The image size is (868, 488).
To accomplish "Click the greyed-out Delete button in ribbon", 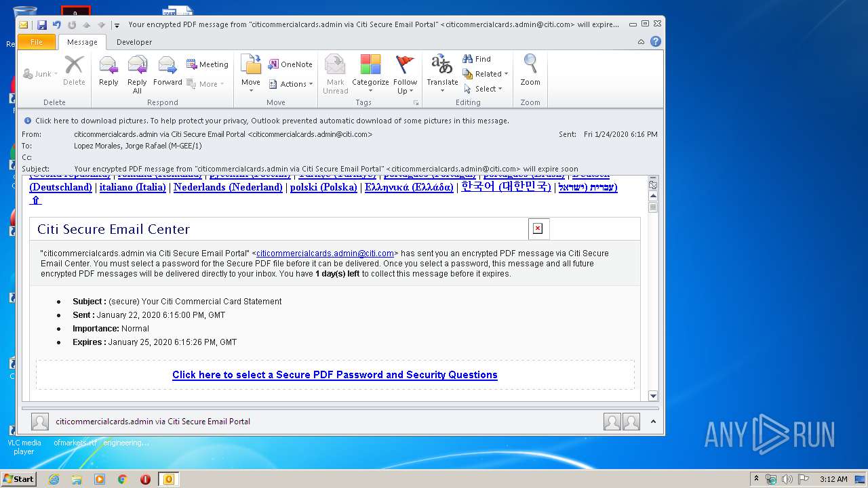I will pos(74,71).
